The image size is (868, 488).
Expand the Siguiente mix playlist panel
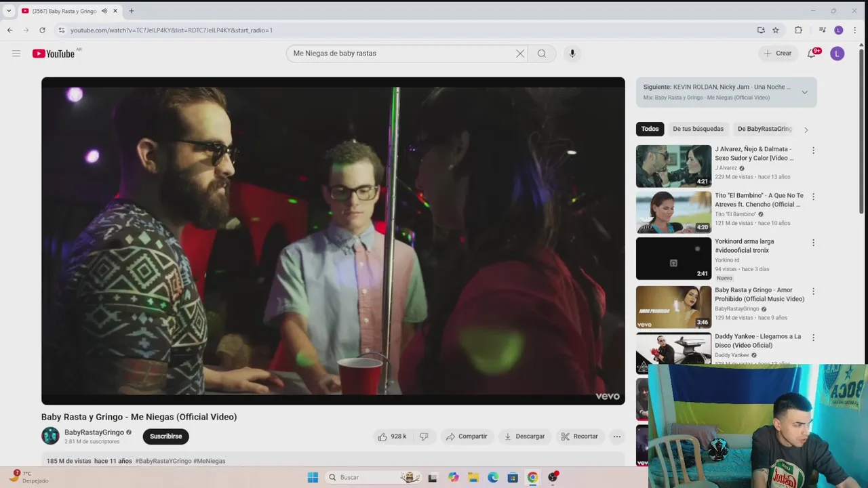click(805, 92)
